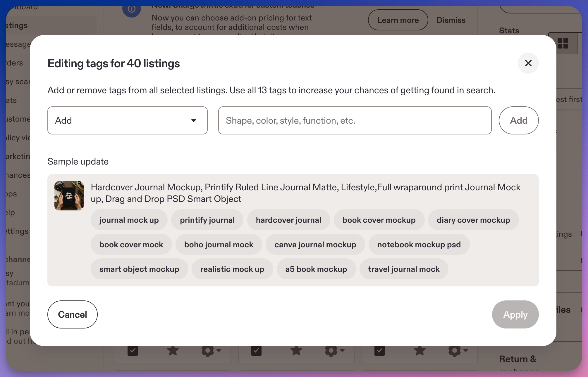Click the Add tag button

coord(519,120)
